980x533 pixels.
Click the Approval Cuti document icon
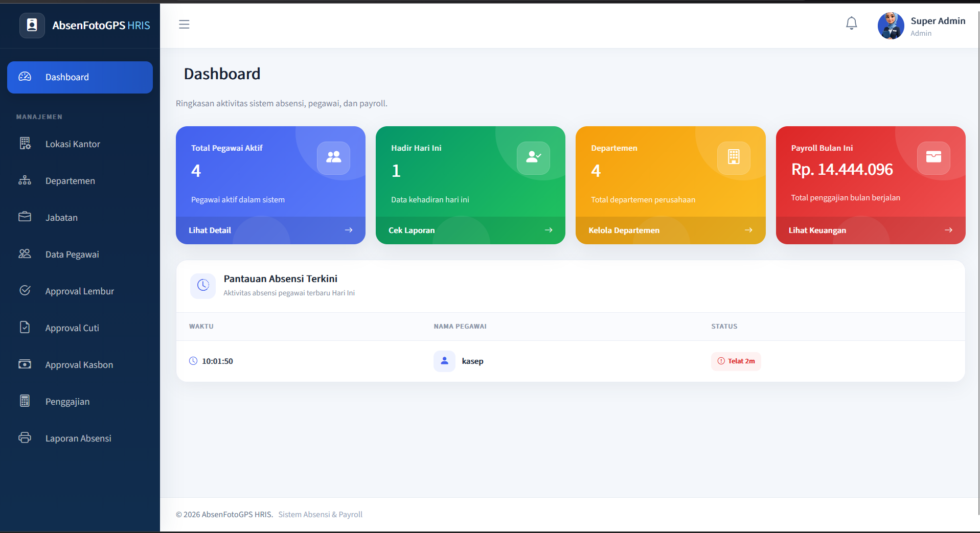click(x=25, y=328)
